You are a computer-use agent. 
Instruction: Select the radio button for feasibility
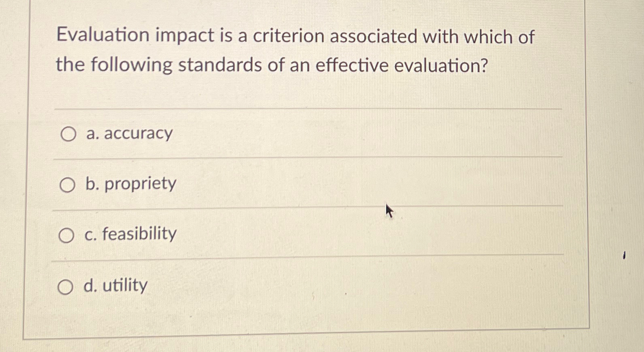[66, 235]
